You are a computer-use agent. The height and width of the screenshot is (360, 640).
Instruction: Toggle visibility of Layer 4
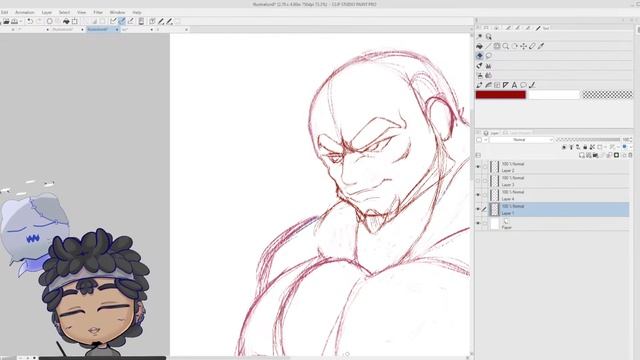(x=478, y=195)
